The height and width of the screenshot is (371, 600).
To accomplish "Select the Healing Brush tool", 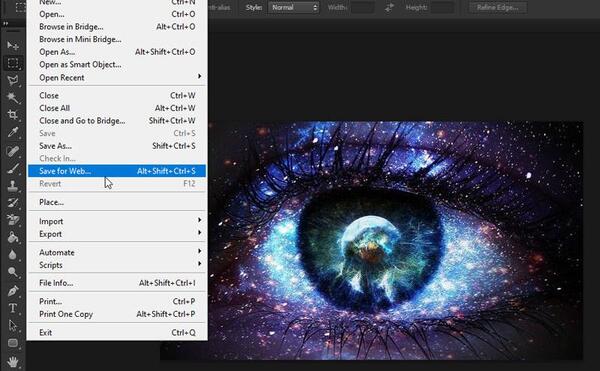I will (x=13, y=151).
